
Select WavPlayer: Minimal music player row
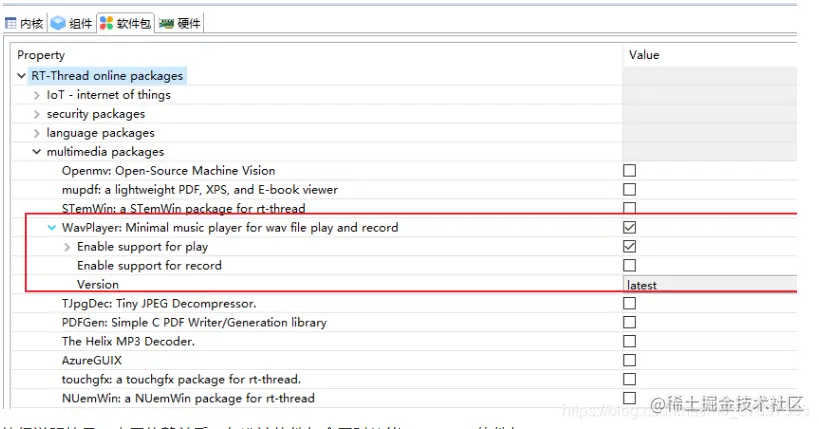click(x=230, y=227)
